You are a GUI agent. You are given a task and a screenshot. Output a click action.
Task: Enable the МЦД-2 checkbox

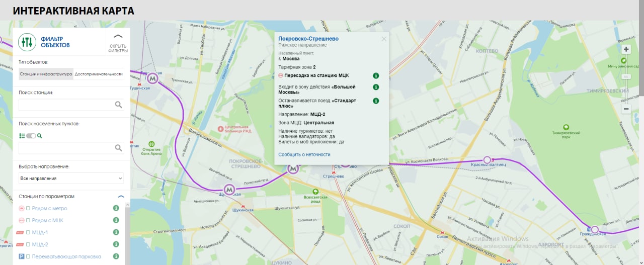click(29, 244)
